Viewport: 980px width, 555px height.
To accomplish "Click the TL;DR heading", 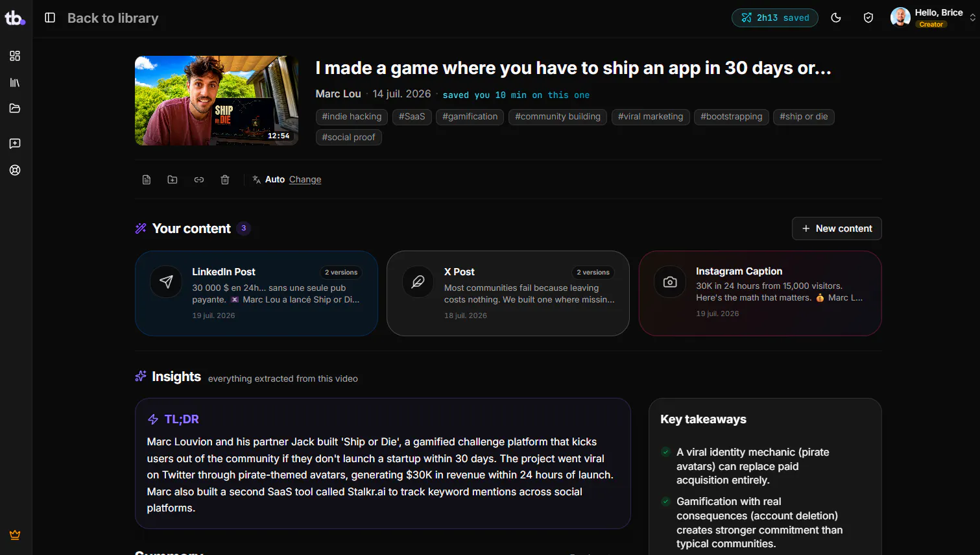I will [x=182, y=419].
